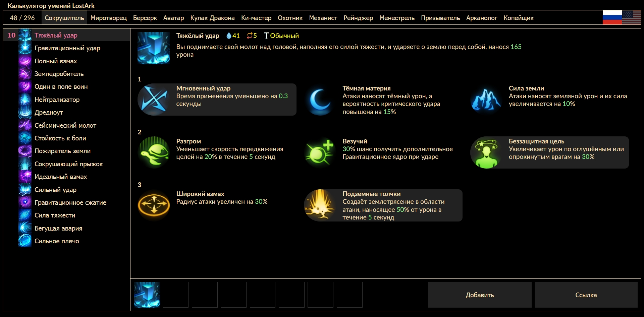
Task: Select Сильное плечо in the skill list
Action: pyautogui.click(x=66, y=241)
